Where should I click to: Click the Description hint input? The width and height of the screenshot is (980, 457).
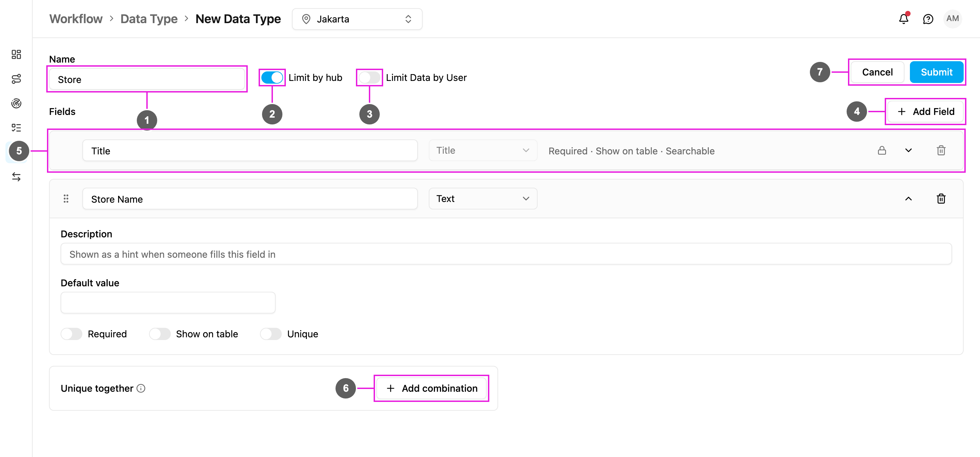(x=506, y=254)
